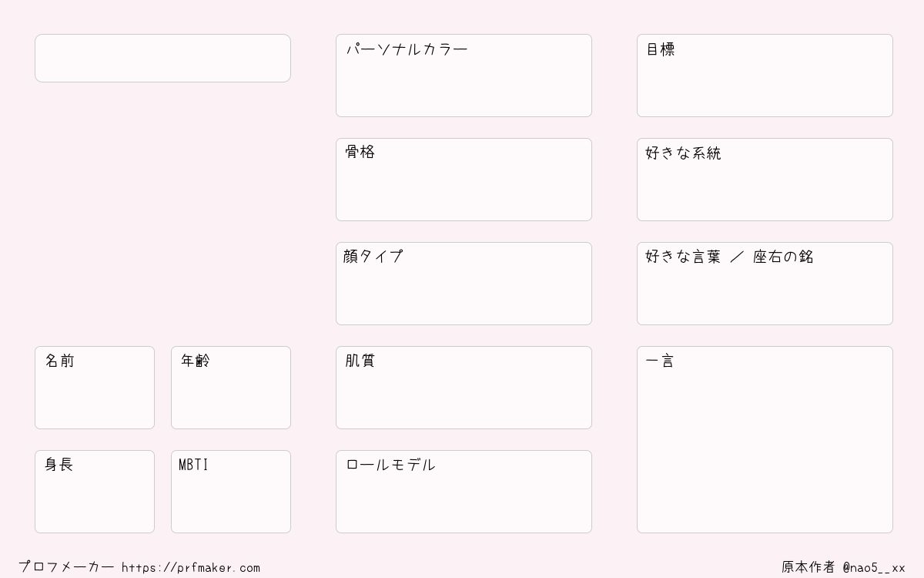Select the 顔タイプ field
924x578 pixels.
click(464, 284)
